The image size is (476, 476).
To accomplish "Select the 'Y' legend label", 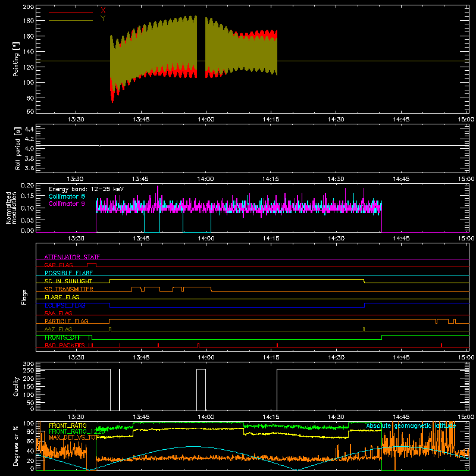I will (x=103, y=18).
